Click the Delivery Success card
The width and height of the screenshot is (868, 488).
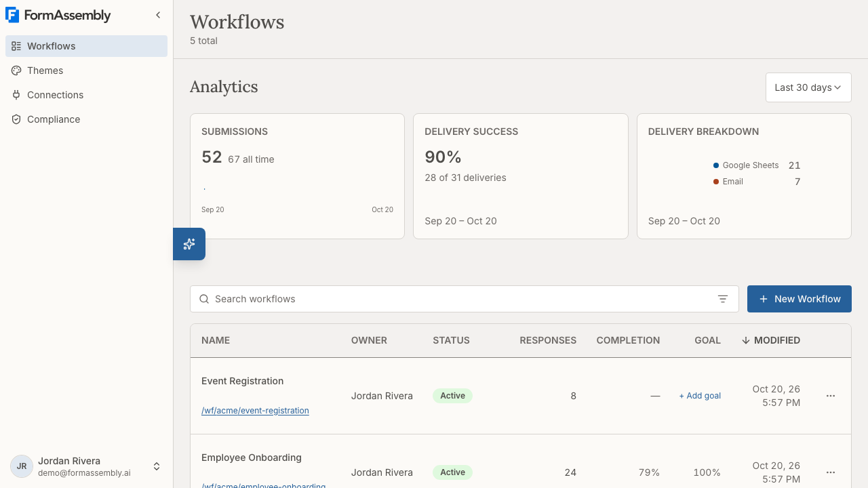(x=521, y=176)
